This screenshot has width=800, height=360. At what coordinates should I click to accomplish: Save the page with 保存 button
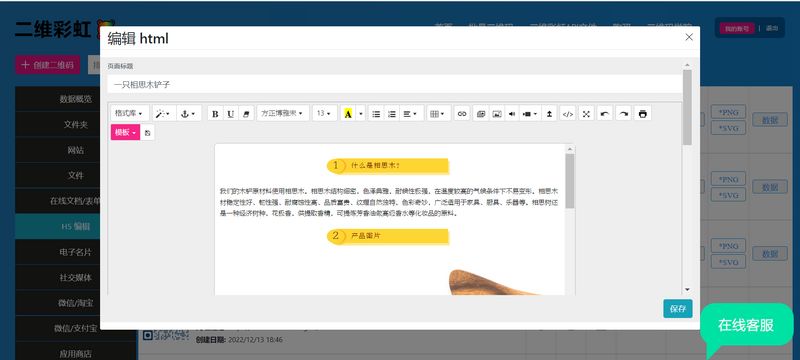tap(678, 308)
